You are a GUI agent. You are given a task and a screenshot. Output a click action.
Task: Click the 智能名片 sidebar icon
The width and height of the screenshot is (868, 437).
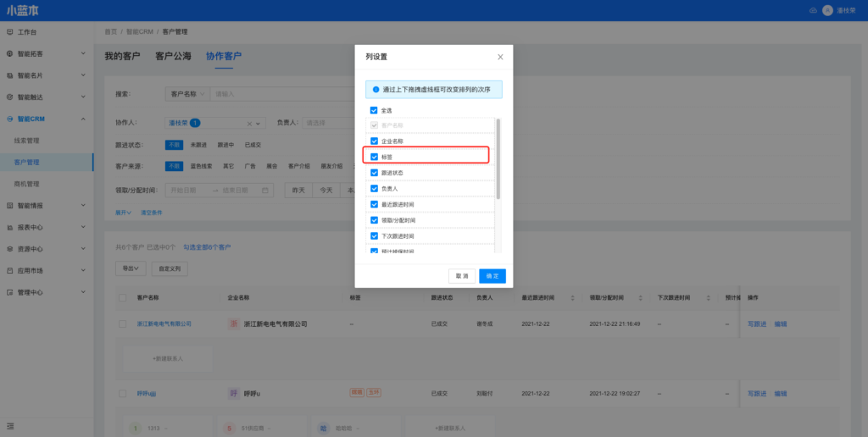pyautogui.click(x=9, y=75)
